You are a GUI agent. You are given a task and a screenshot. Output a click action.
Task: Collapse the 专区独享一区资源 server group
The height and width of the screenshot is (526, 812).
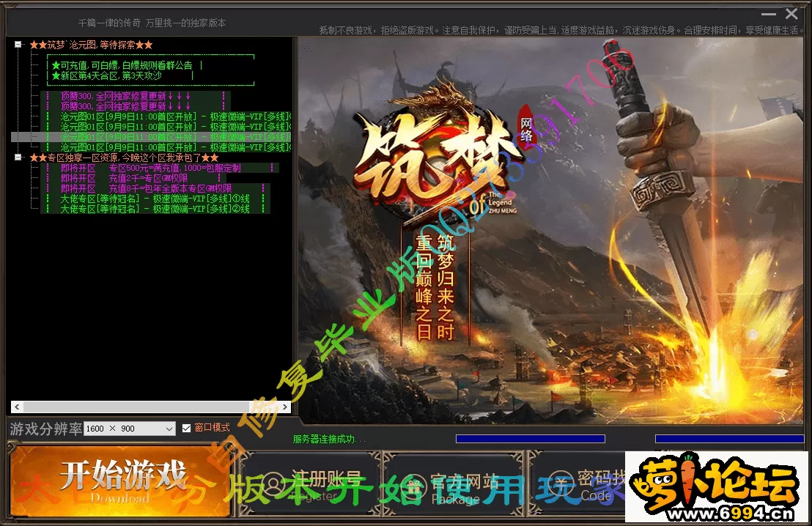18,158
